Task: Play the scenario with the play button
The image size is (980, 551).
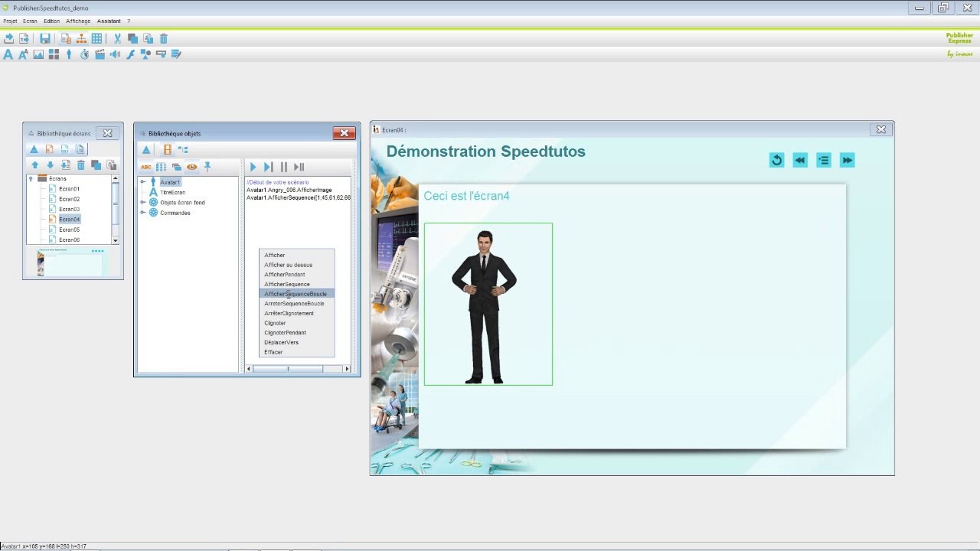Action: (x=253, y=167)
